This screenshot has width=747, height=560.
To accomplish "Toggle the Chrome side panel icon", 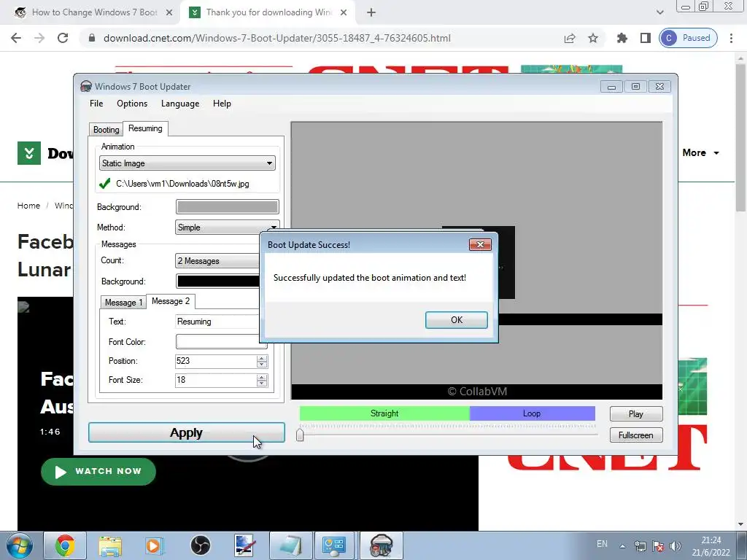I will click(645, 38).
